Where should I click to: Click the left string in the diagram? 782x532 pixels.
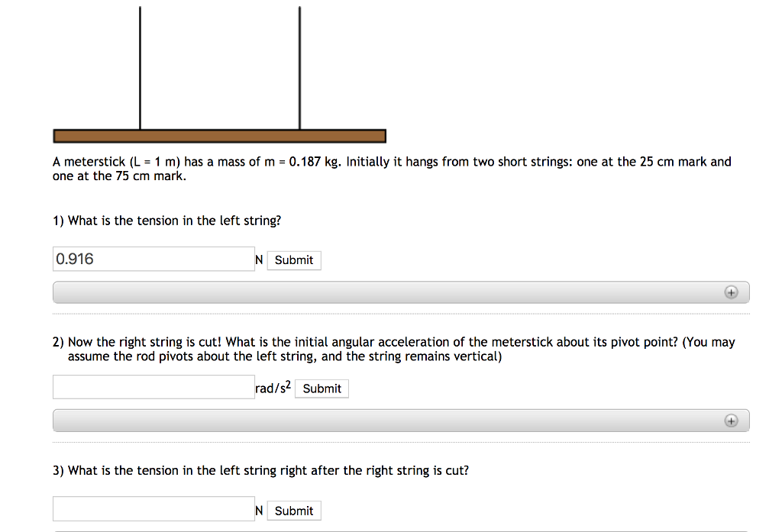tap(140, 69)
